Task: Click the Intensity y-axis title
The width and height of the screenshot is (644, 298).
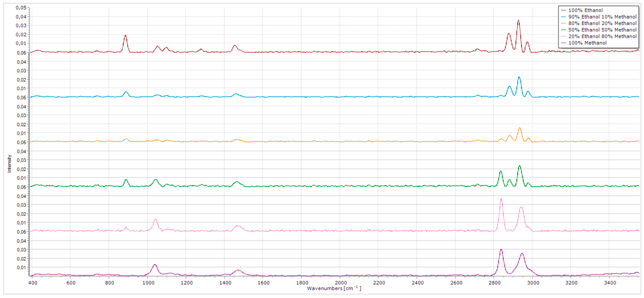Action: (9, 164)
